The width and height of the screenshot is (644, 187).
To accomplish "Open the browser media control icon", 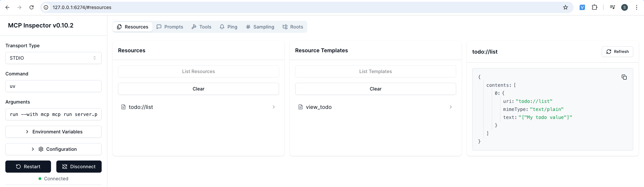I will coord(612,7).
